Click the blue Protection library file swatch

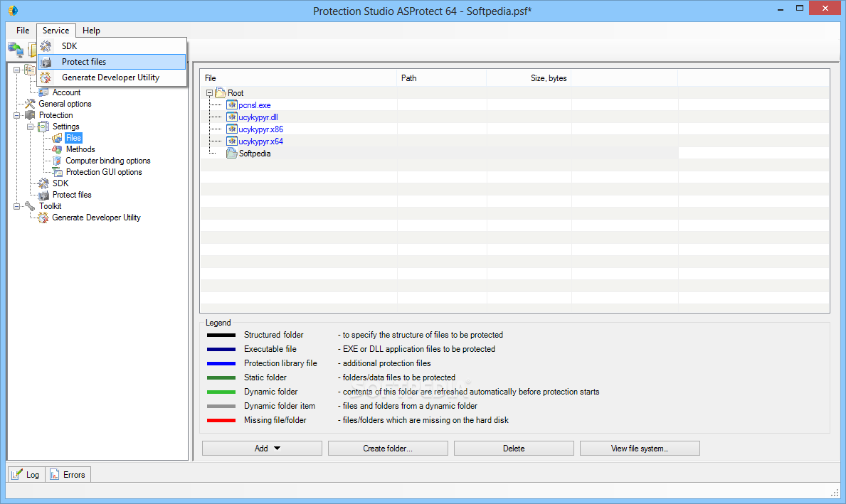point(221,363)
